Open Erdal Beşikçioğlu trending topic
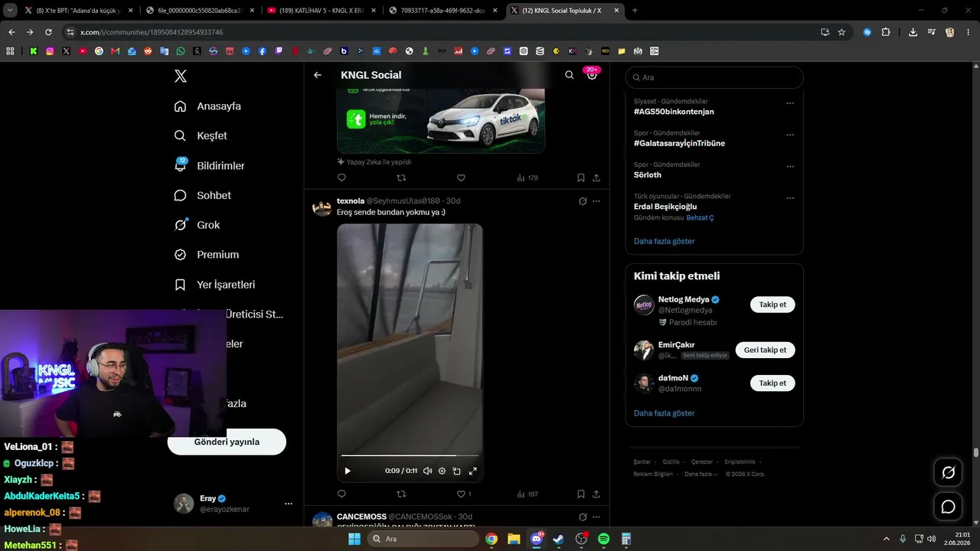This screenshot has width=980, height=551. [665, 207]
